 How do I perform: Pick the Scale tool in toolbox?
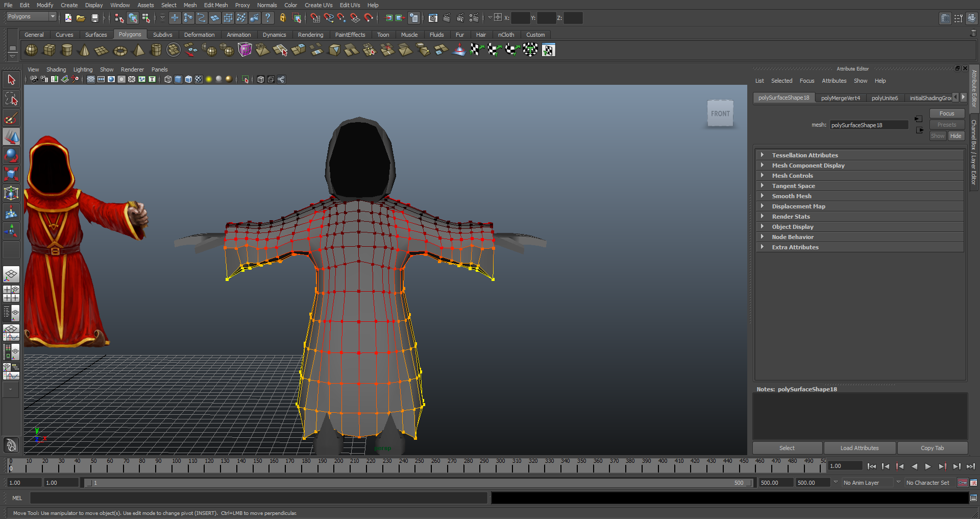[x=11, y=174]
